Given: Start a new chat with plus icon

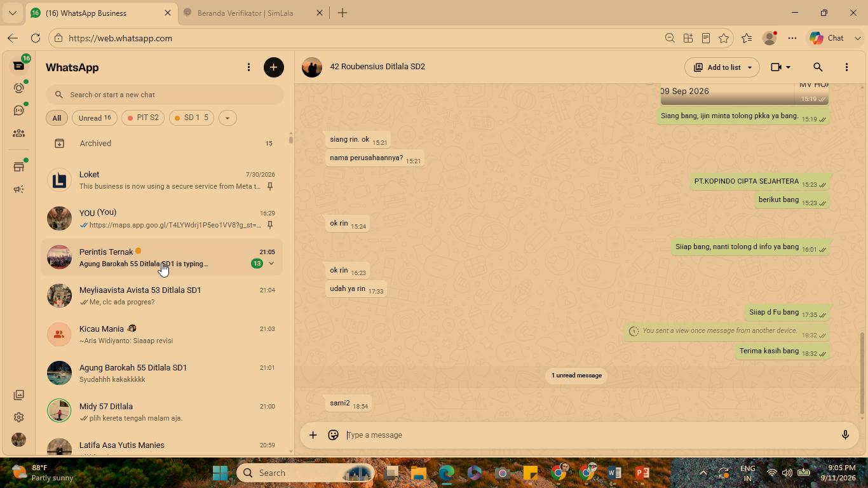Looking at the screenshot, I should (x=274, y=67).
